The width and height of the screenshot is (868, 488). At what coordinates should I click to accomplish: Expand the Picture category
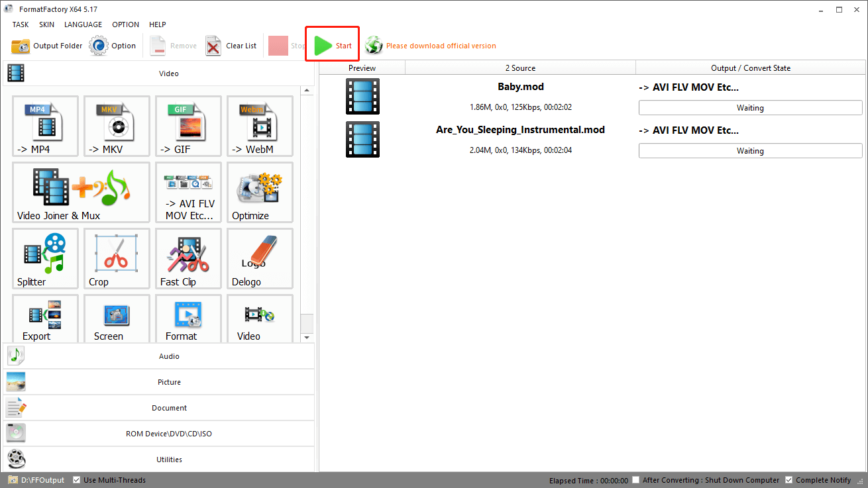pos(158,382)
